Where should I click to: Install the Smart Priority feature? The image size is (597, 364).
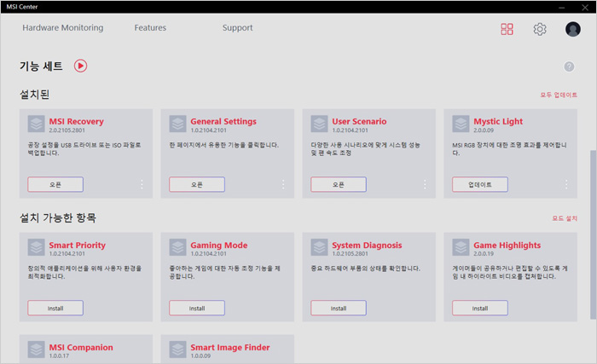[55, 308]
